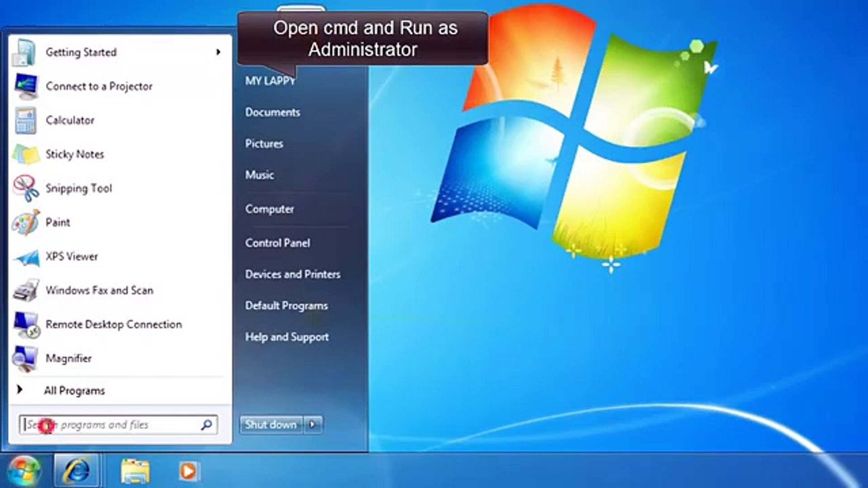Open Internet Explorer from the taskbar
Image resolution: width=868 pixels, height=488 pixels.
pos(77,471)
